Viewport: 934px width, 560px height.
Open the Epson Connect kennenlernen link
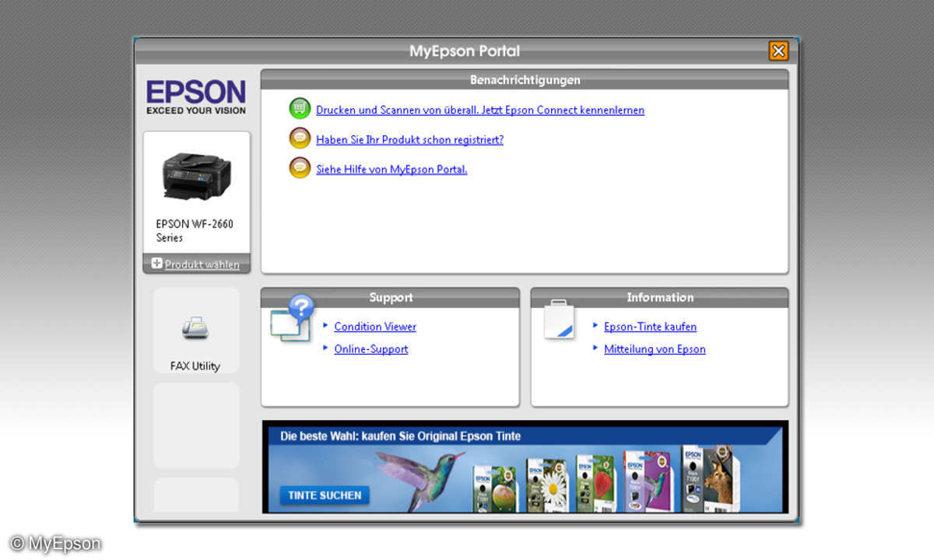tap(480, 110)
